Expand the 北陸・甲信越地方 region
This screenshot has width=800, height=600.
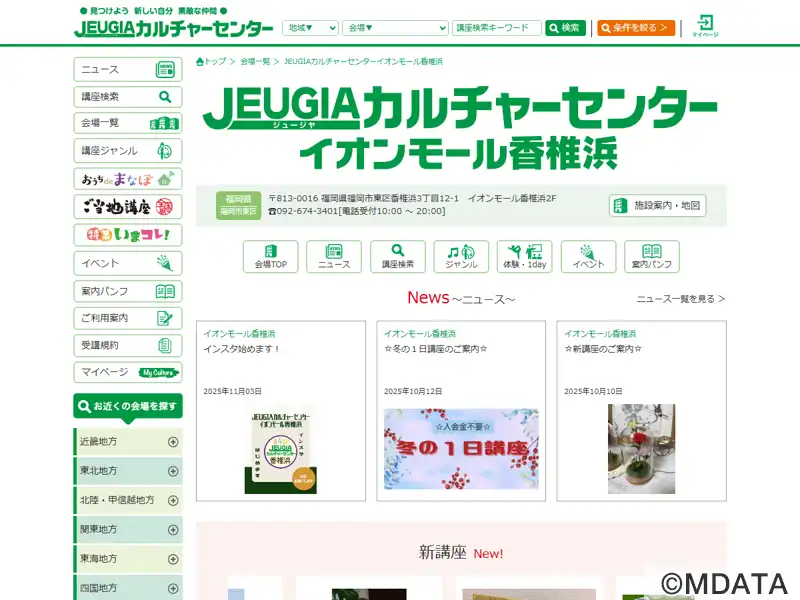tap(128, 501)
